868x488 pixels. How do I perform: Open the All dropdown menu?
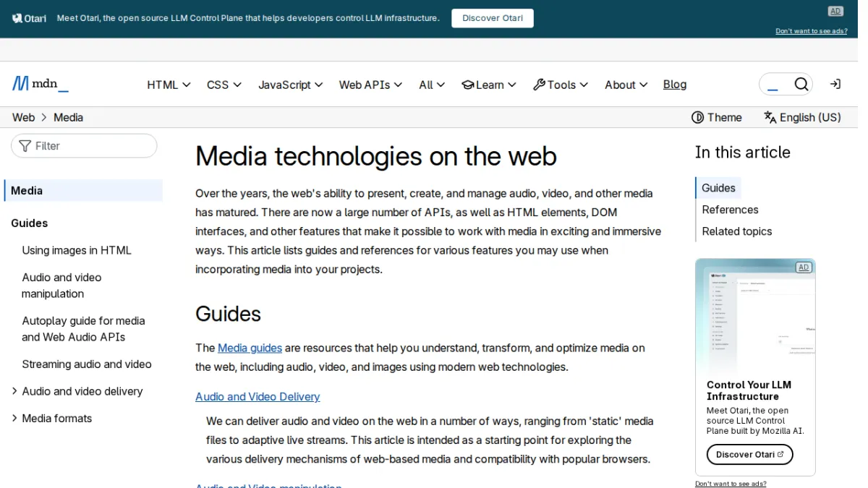point(432,85)
